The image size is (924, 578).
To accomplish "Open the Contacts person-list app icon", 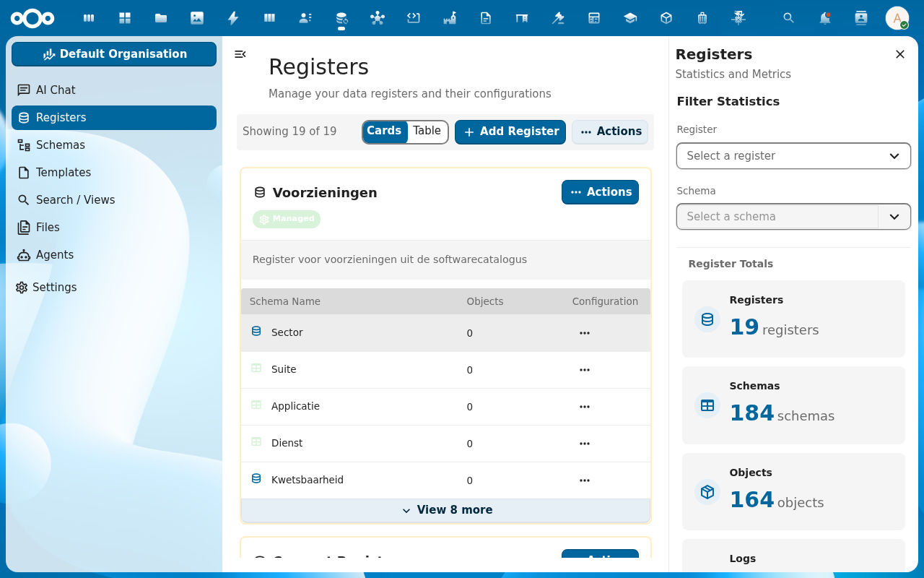I will (x=305, y=18).
